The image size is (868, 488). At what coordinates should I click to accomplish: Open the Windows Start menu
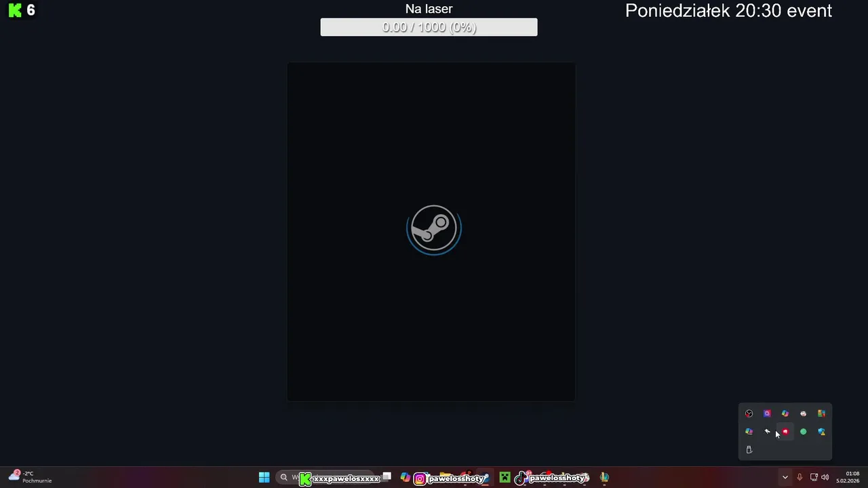pos(264,478)
